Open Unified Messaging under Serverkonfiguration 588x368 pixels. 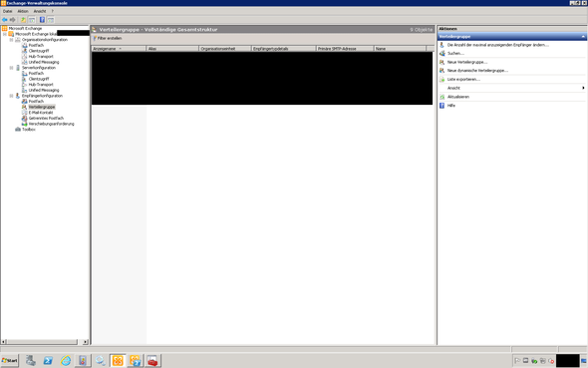(44, 91)
